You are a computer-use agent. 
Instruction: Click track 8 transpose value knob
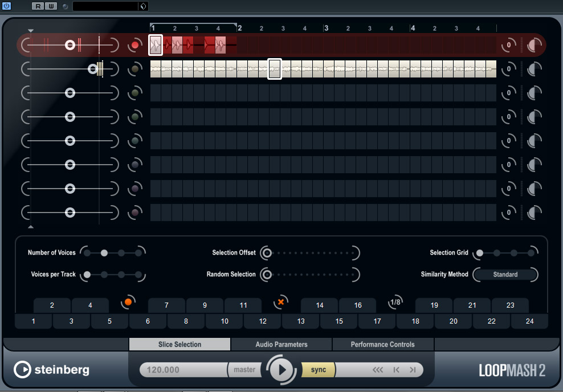click(x=508, y=213)
